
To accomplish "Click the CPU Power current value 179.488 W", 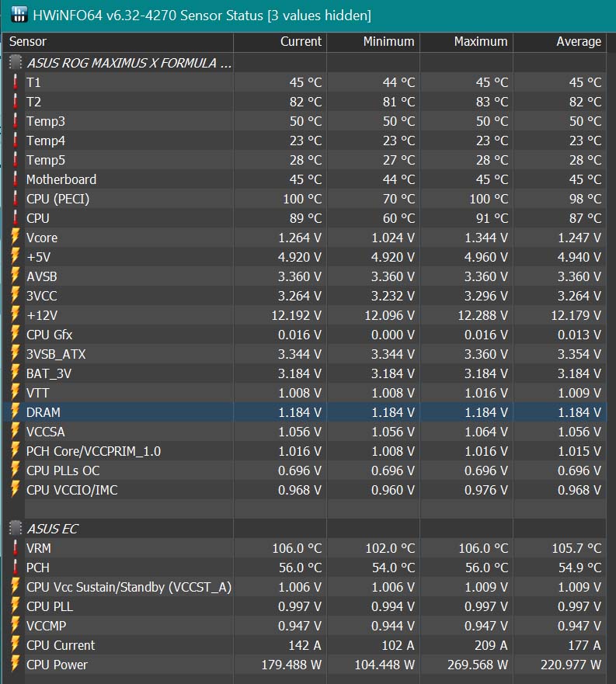I will 291,665.
